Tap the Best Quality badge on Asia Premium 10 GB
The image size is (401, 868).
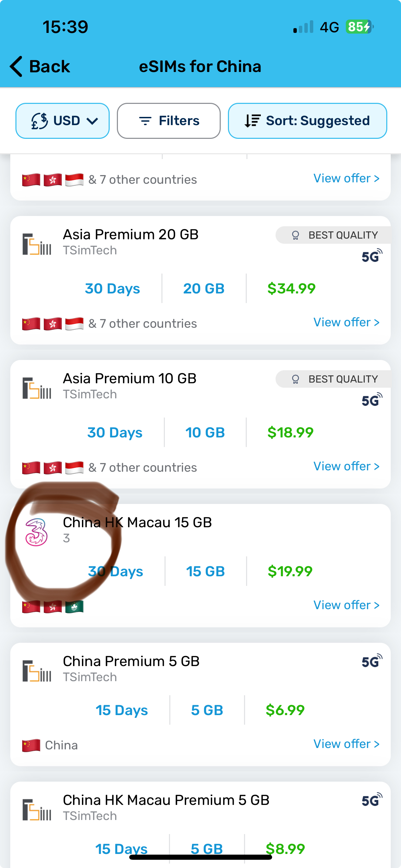coord(334,379)
